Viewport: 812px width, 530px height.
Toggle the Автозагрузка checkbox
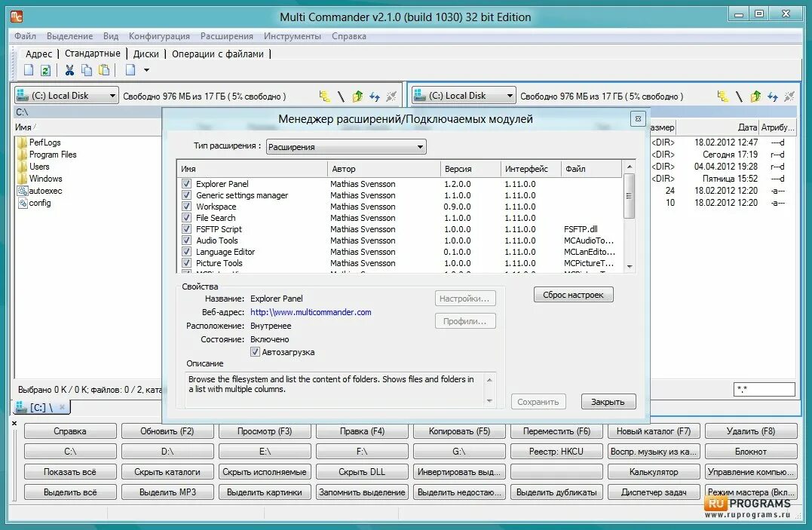click(255, 352)
